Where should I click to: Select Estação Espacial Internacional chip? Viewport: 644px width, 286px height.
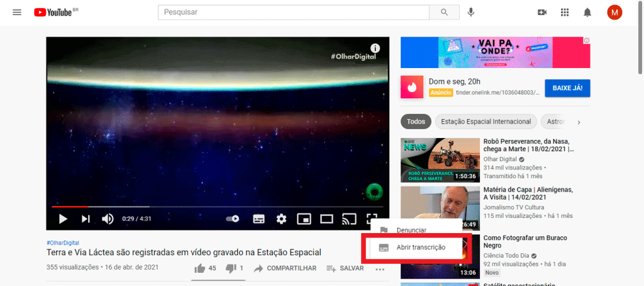486,122
